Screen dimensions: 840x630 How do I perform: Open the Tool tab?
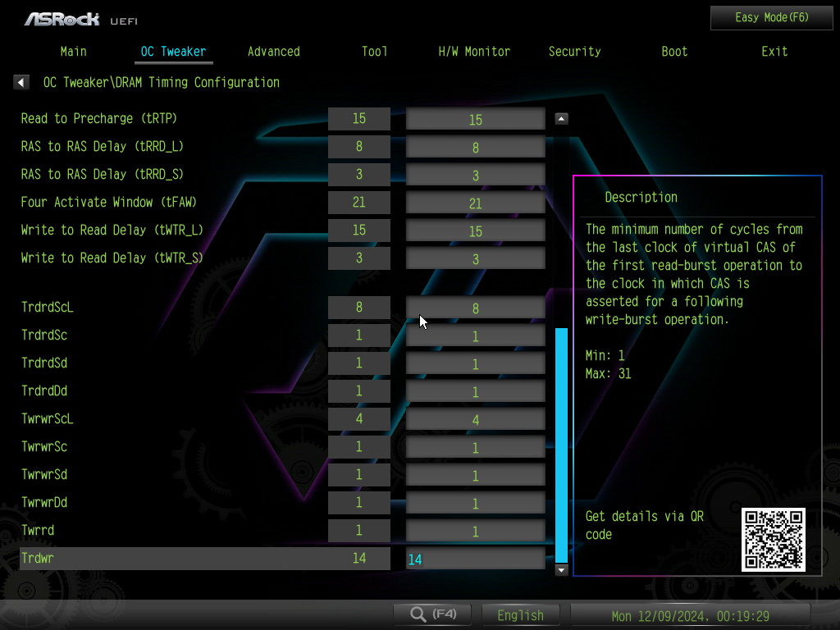pos(374,52)
